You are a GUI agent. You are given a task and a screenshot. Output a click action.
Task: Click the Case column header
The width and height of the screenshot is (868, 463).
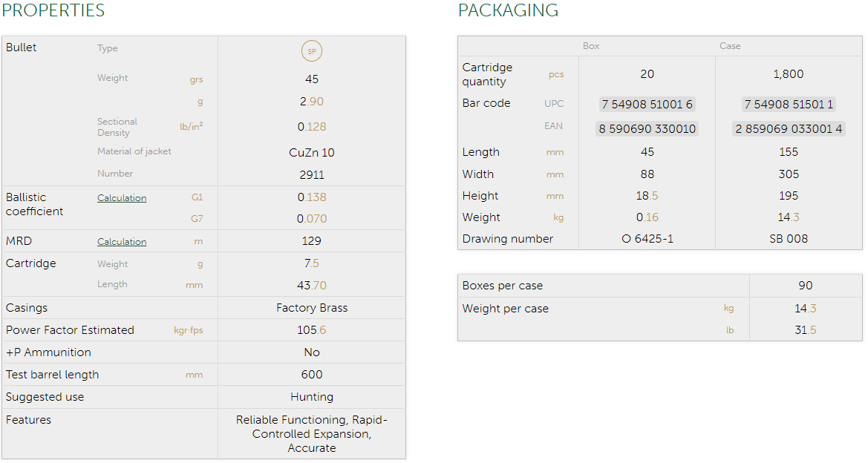(730, 46)
